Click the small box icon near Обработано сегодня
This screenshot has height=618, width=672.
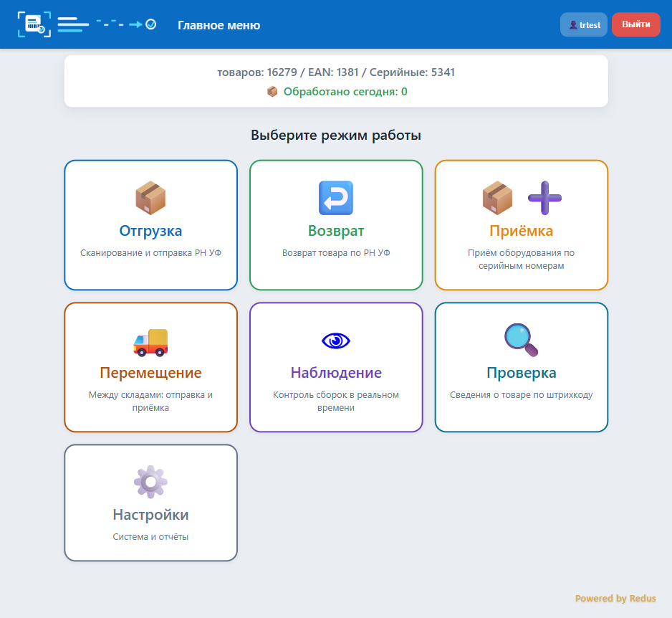click(x=272, y=91)
